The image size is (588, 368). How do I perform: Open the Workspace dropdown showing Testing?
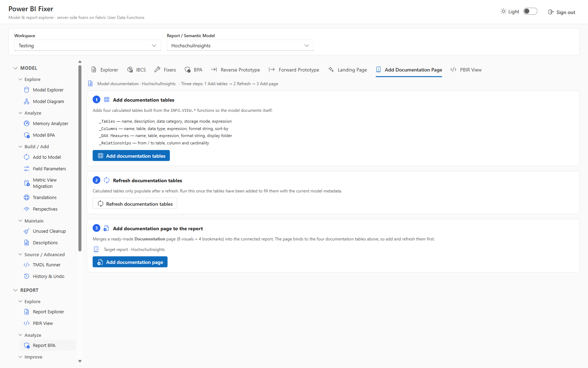87,46
